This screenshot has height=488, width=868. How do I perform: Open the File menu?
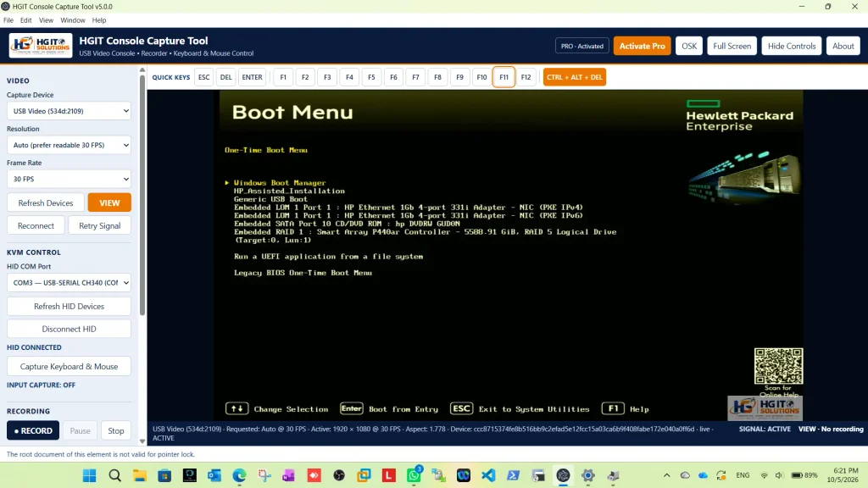click(8, 20)
